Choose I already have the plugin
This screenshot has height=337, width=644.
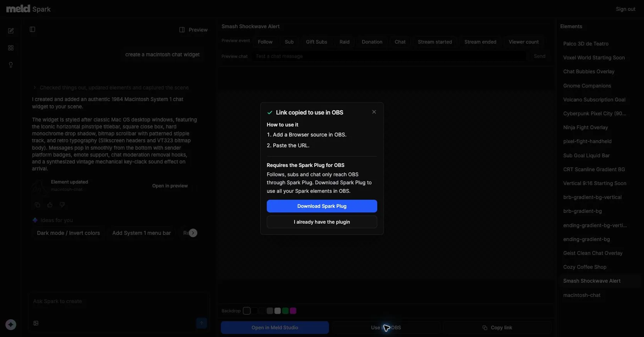point(322,222)
